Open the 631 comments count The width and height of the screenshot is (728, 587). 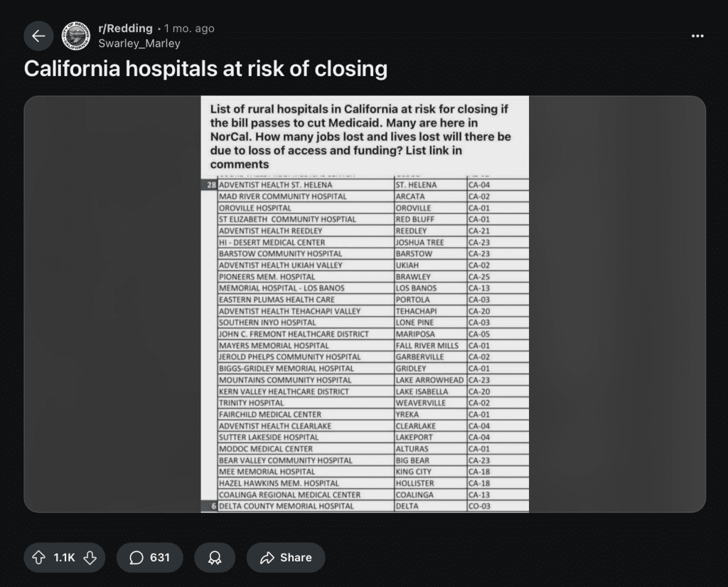click(x=160, y=558)
